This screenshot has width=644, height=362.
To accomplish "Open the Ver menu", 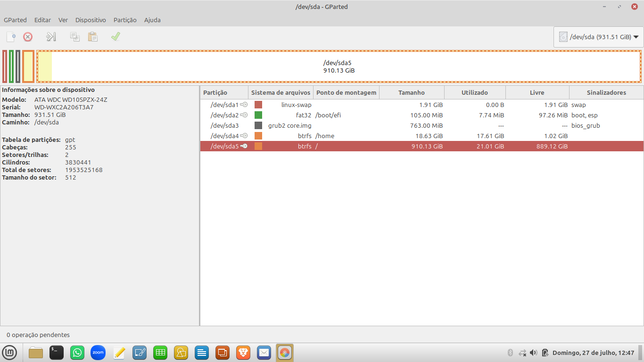I will (x=63, y=20).
